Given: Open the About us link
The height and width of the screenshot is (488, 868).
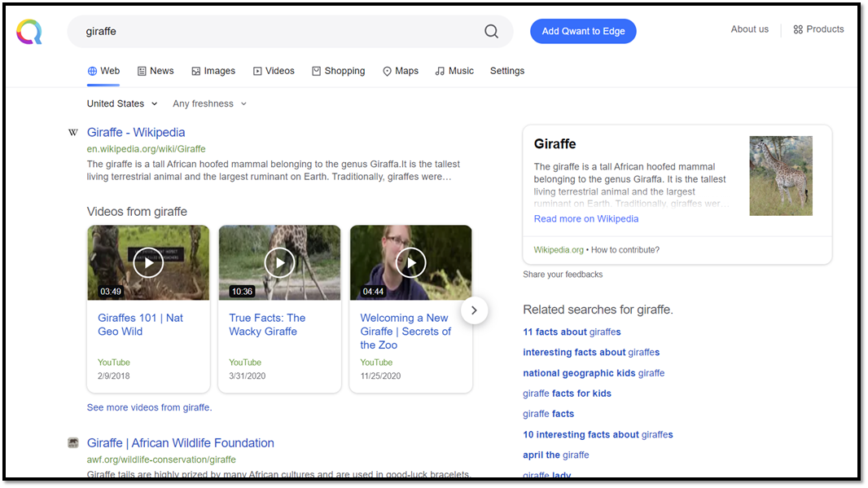Looking at the screenshot, I should pyautogui.click(x=750, y=29).
